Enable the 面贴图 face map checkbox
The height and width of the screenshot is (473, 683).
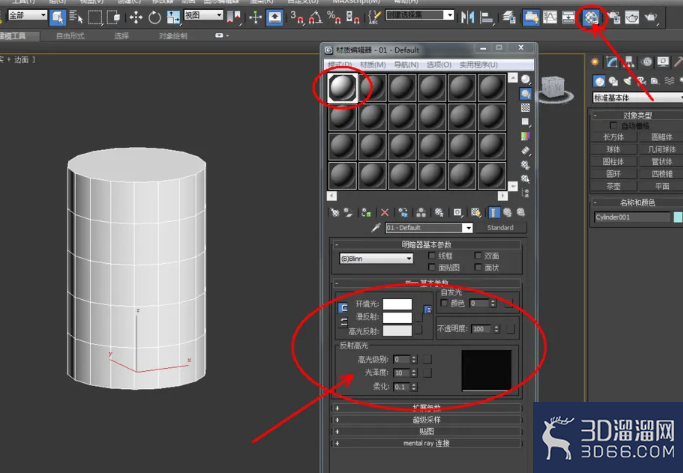[x=432, y=267]
